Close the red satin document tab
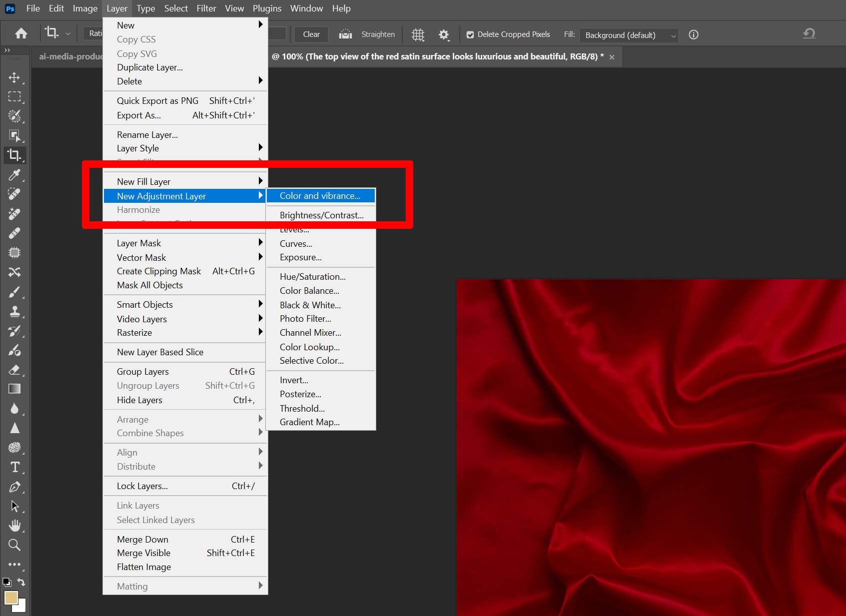 [612, 57]
